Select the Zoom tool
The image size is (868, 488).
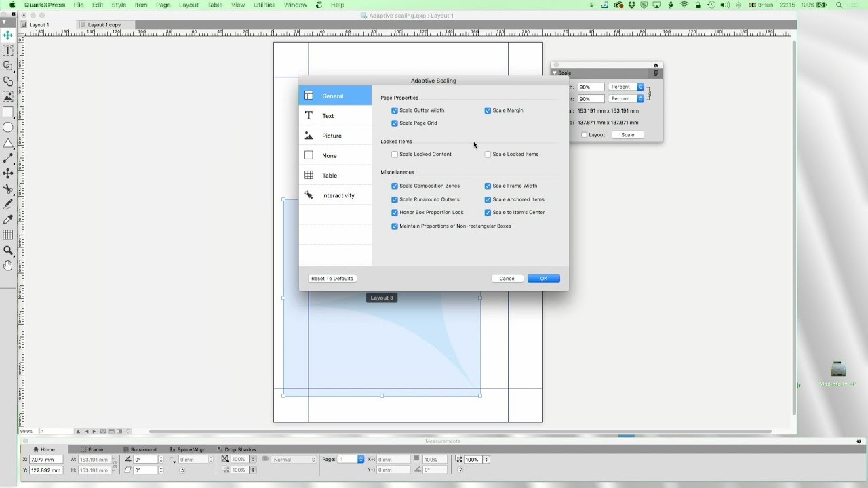[8, 251]
